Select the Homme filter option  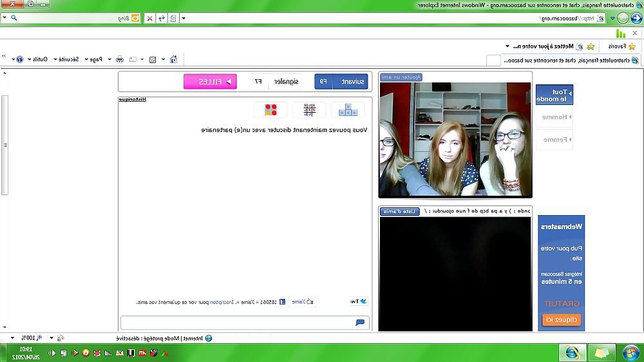[556, 117]
